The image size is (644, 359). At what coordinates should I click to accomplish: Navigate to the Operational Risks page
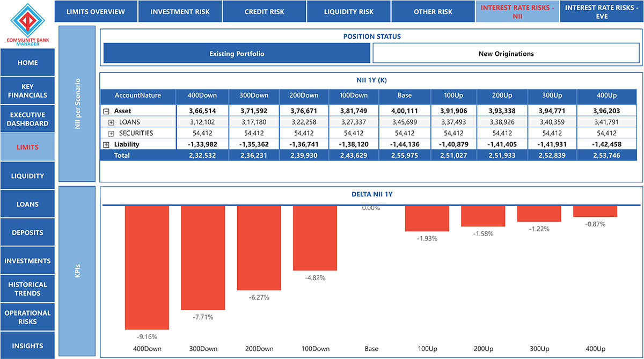click(x=27, y=317)
